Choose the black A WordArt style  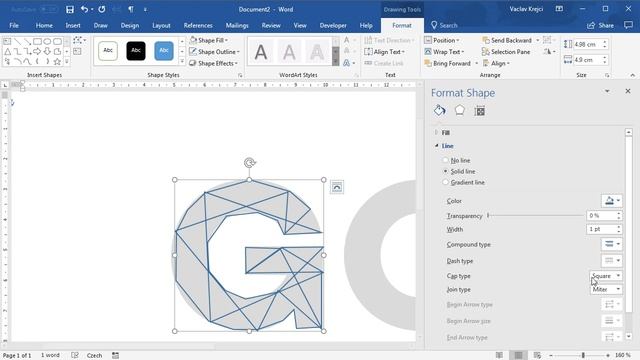tap(261, 52)
